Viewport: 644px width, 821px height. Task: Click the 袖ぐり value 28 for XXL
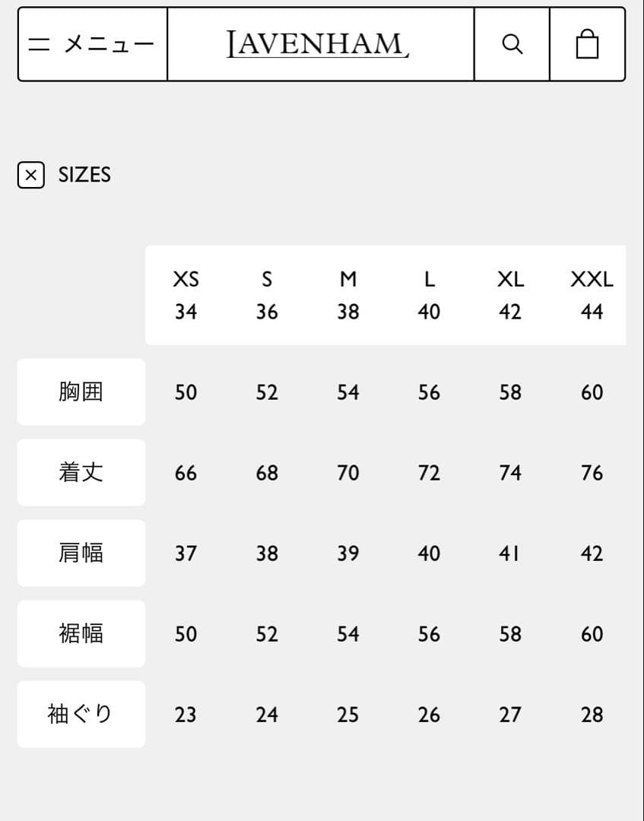tap(592, 715)
